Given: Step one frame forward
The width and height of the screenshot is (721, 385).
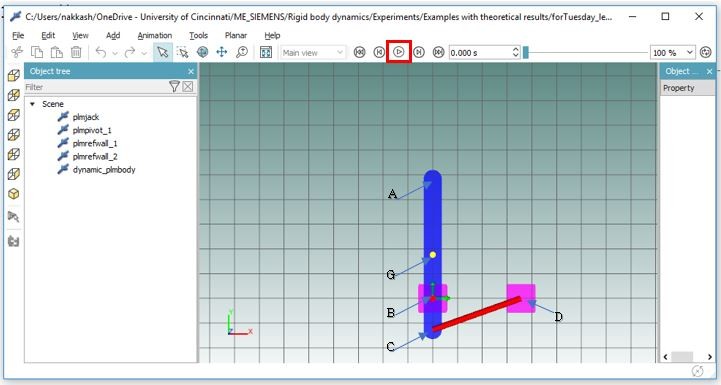Looking at the screenshot, I should (x=419, y=52).
